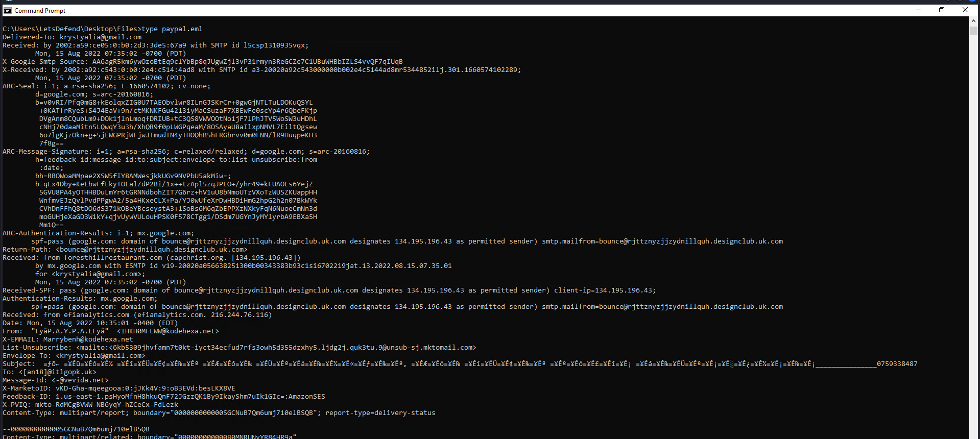The image size is (980, 439).
Task: Open the Command Prompt system menu icon
Action: coord(8,10)
